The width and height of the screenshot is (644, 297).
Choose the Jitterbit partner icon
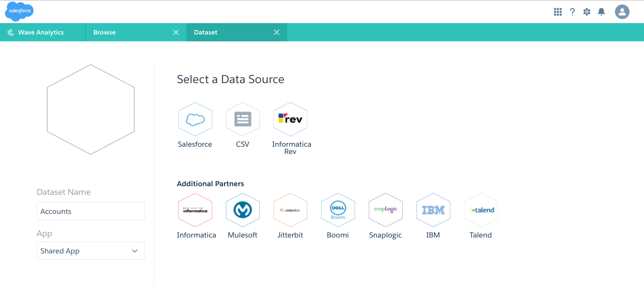coord(290,210)
